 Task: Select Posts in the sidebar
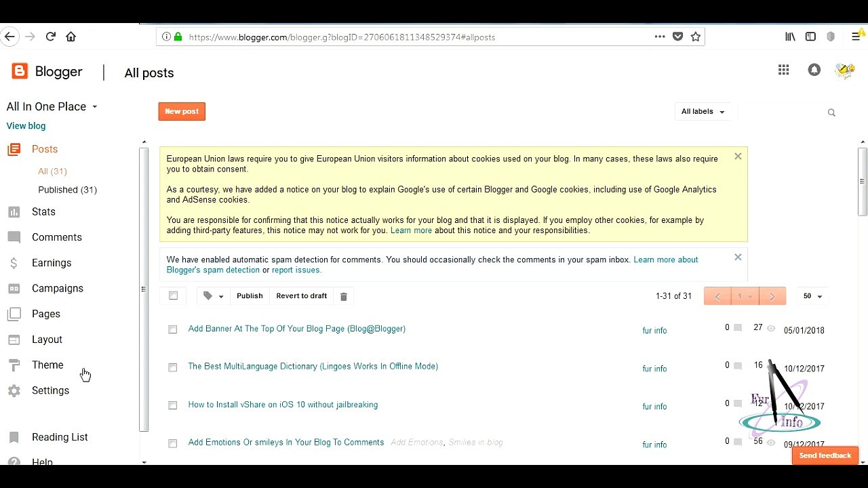pos(45,149)
